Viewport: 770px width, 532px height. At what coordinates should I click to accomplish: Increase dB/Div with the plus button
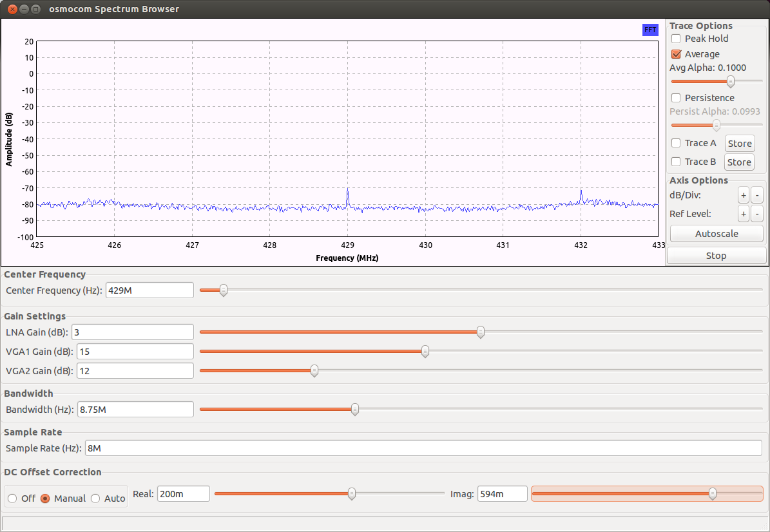pos(744,195)
